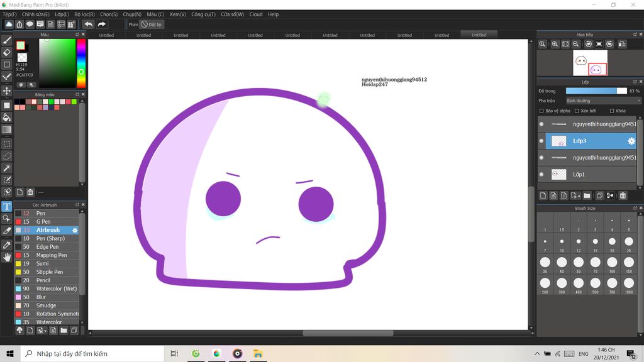Select the Brush tool
The width and height of the screenshot is (644, 362).
[6, 40]
